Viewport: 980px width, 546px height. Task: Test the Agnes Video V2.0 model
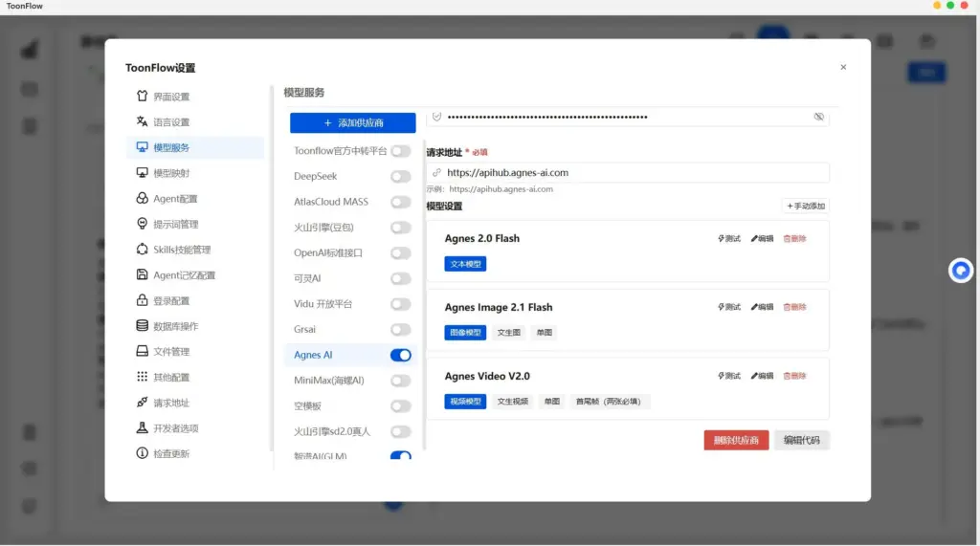pos(728,376)
